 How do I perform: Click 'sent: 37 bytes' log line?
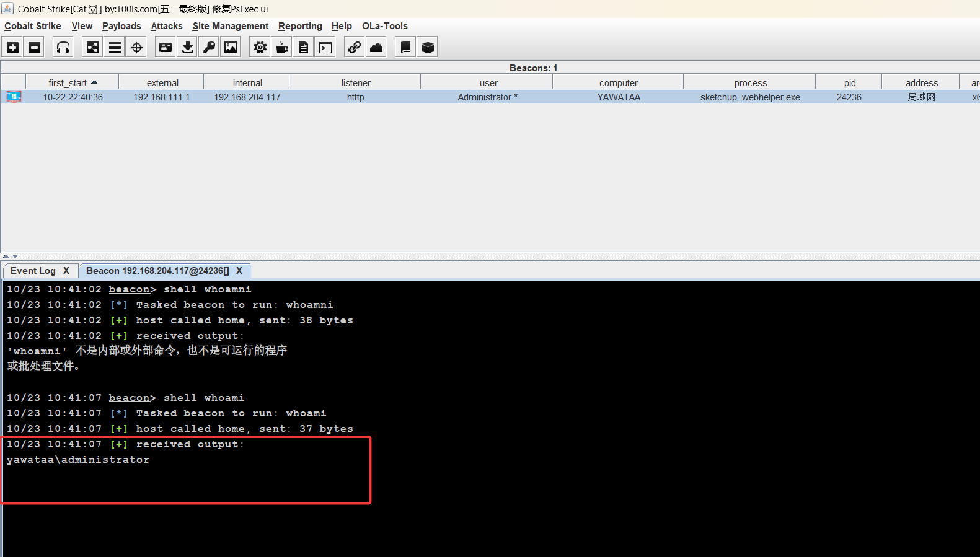pyautogui.click(x=180, y=429)
